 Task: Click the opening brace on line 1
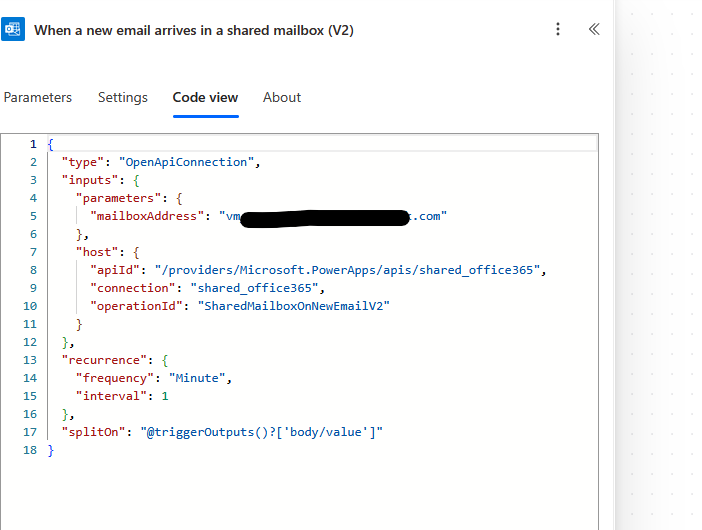click(51, 144)
